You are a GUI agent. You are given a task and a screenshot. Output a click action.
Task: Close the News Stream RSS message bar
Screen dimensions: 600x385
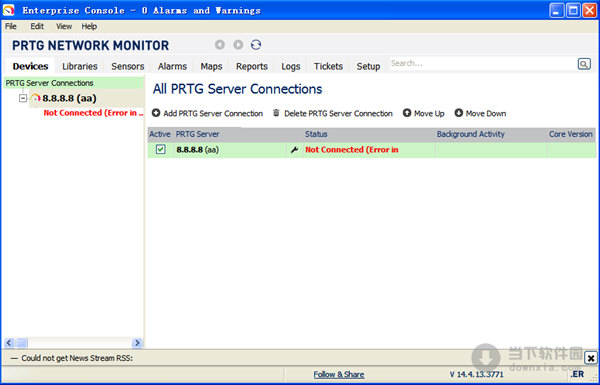pyautogui.click(x=591, y=359)
